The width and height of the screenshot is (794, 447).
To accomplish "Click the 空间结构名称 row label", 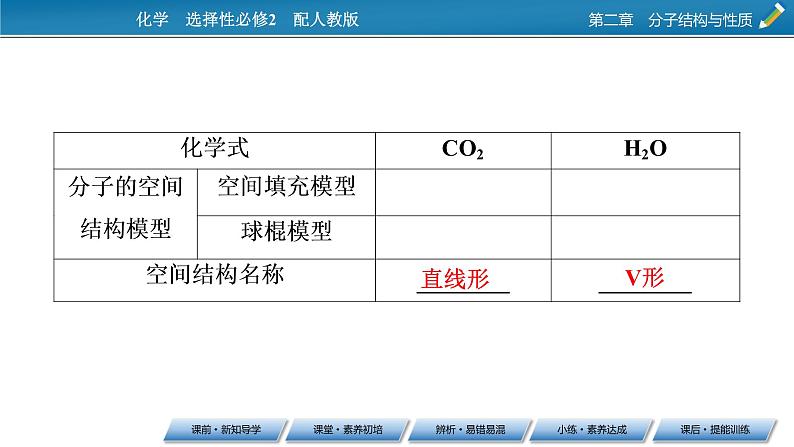I will pos(214,275).
